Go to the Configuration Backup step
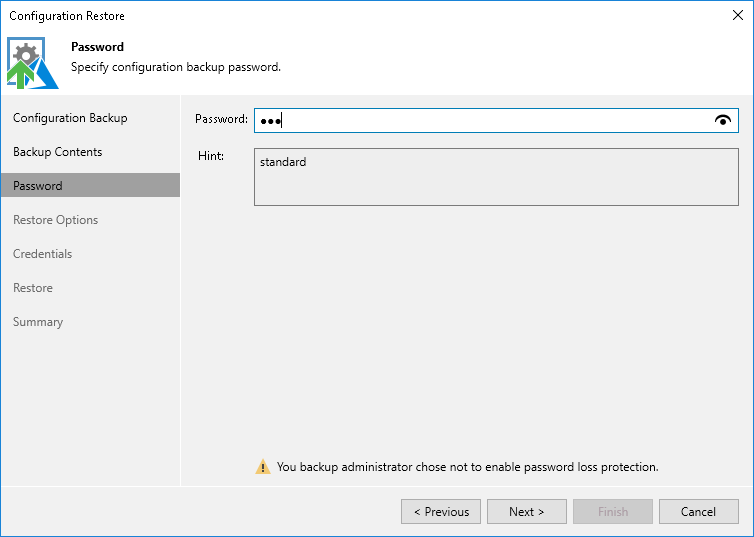The width and height of the screenshot is (754, 537). [70, 118]
